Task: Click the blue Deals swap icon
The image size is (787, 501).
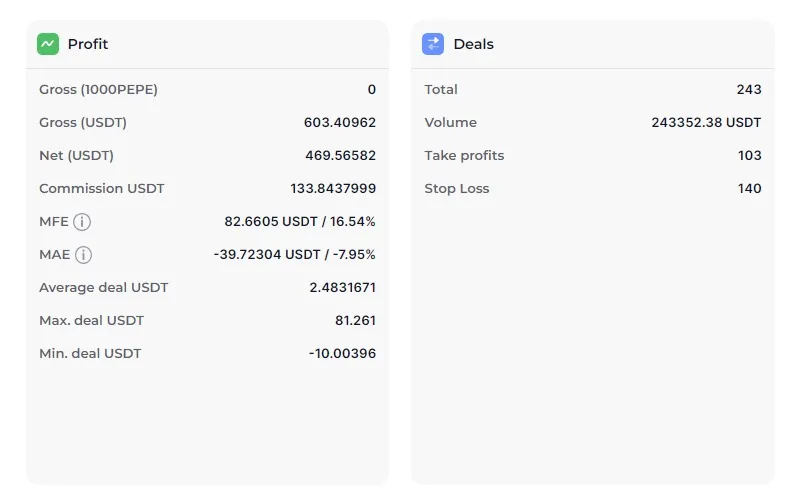Action: point(433,44)
